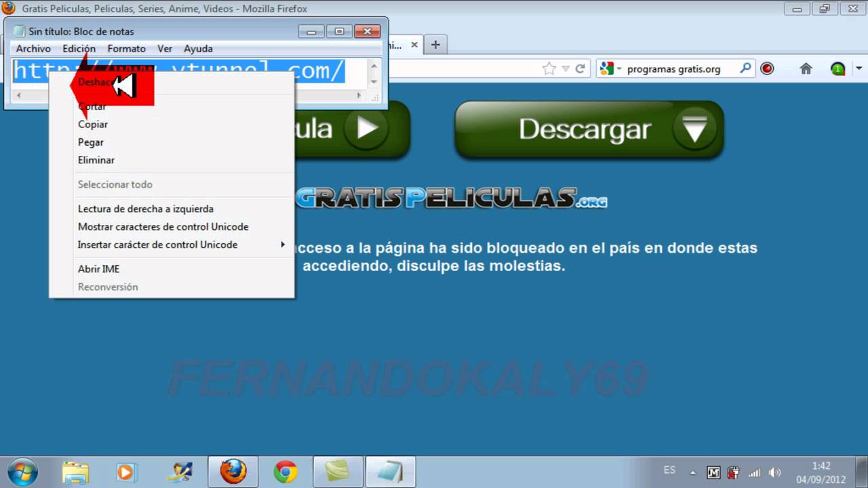Open the Archivo menu in Bloc de notas
This screenshot has width=868, height=488.
[x=33, y=49]
